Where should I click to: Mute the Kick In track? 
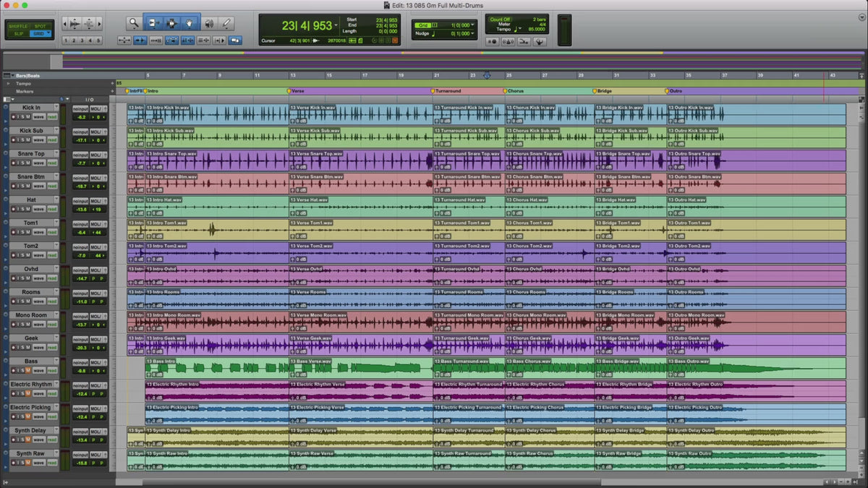(x=27, y=116)
